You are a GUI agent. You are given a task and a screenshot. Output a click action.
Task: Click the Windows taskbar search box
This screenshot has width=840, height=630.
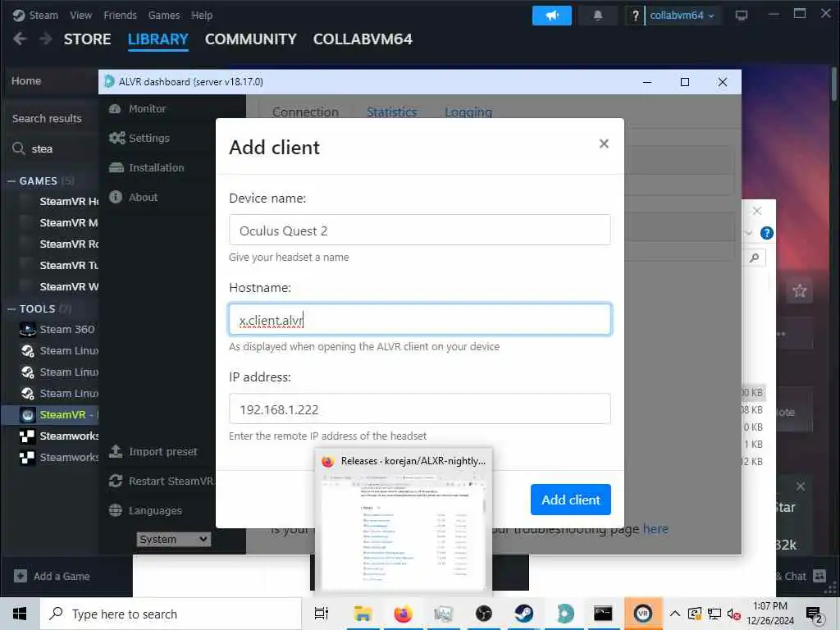click(x=171, y=614)
